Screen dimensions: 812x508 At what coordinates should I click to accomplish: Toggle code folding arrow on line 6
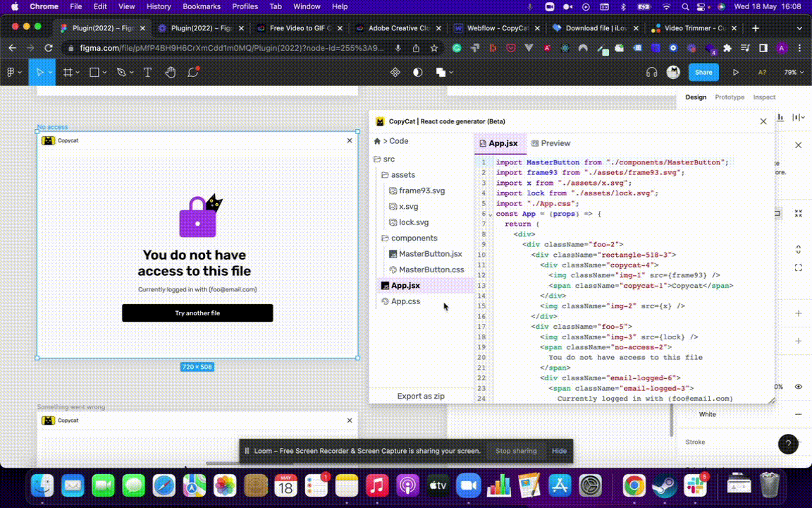pyautogui.click(x=491, y=214)
